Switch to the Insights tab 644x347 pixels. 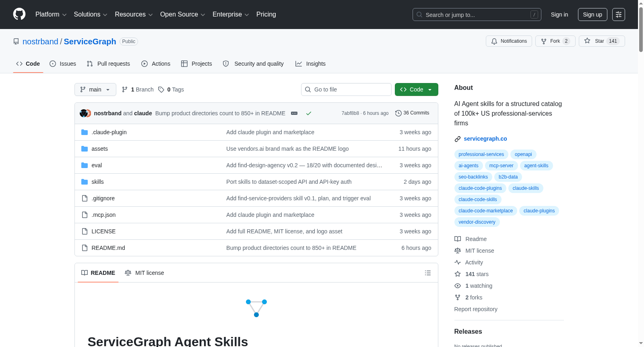(x=310, y=64)
